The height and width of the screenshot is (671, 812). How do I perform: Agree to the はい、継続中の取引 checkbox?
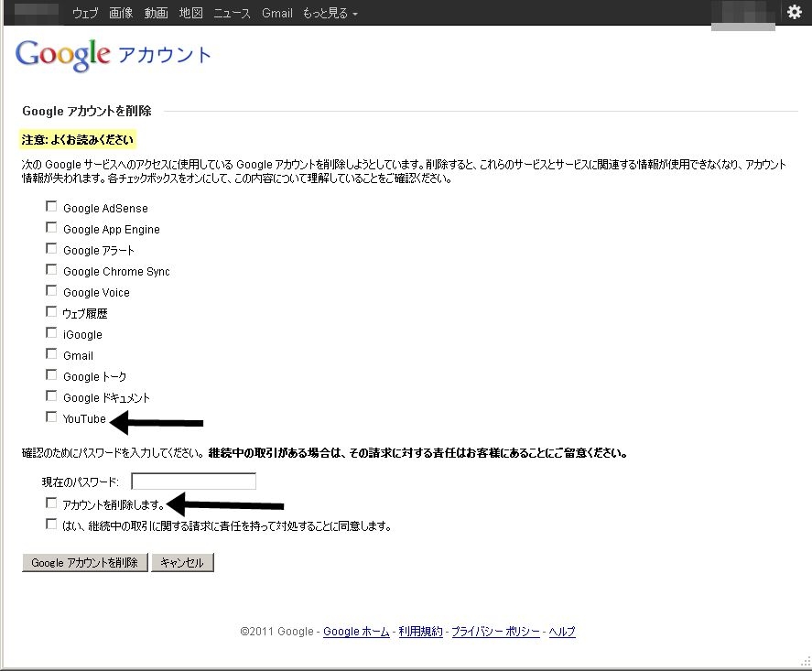pos(51,525)
